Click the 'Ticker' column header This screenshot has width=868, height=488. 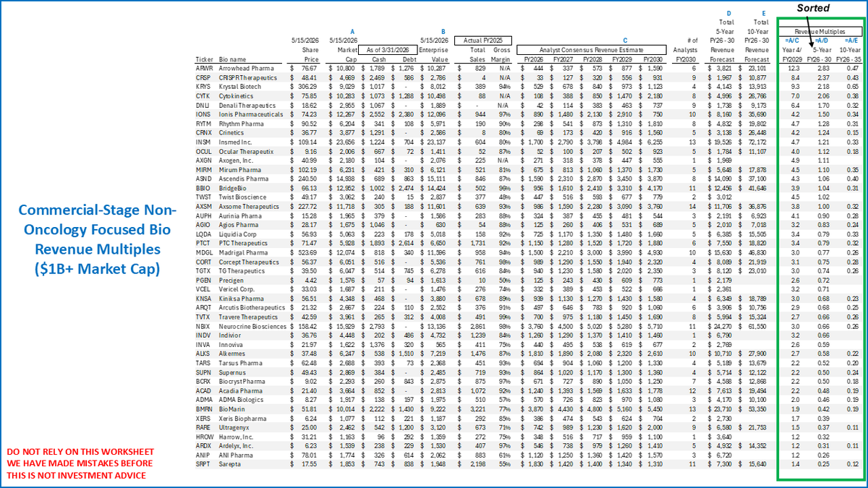pyautogui.click(x=203, y=59)
